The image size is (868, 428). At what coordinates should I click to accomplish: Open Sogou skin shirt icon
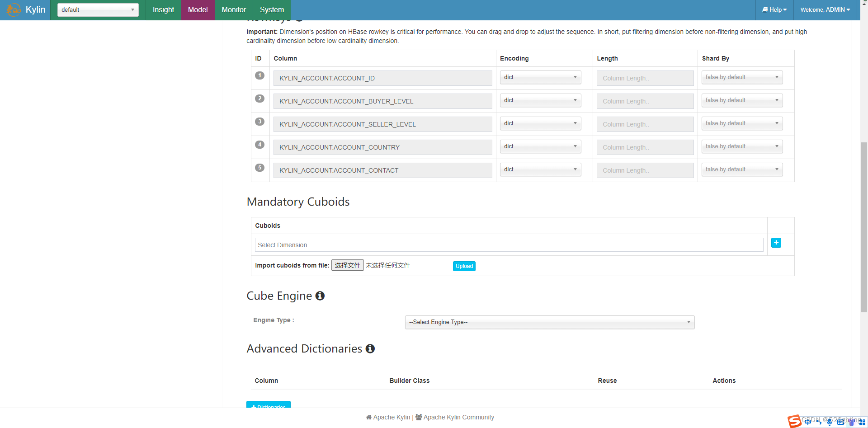point(851,422)
